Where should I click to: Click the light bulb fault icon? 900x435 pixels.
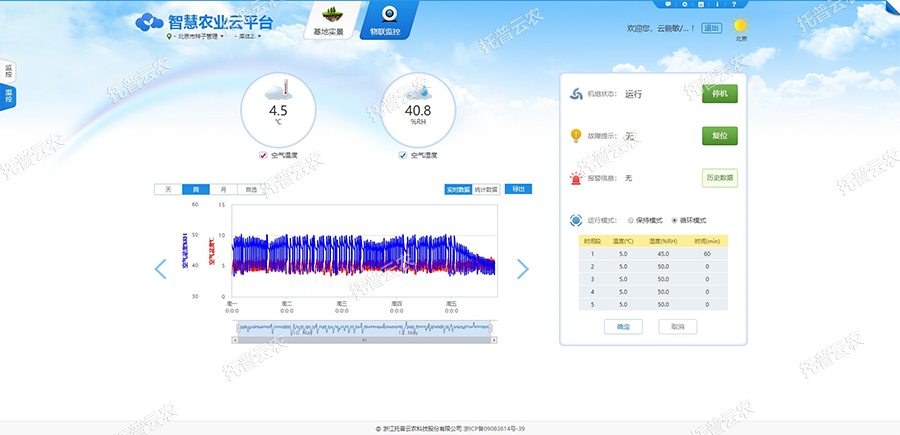(575, 135)
